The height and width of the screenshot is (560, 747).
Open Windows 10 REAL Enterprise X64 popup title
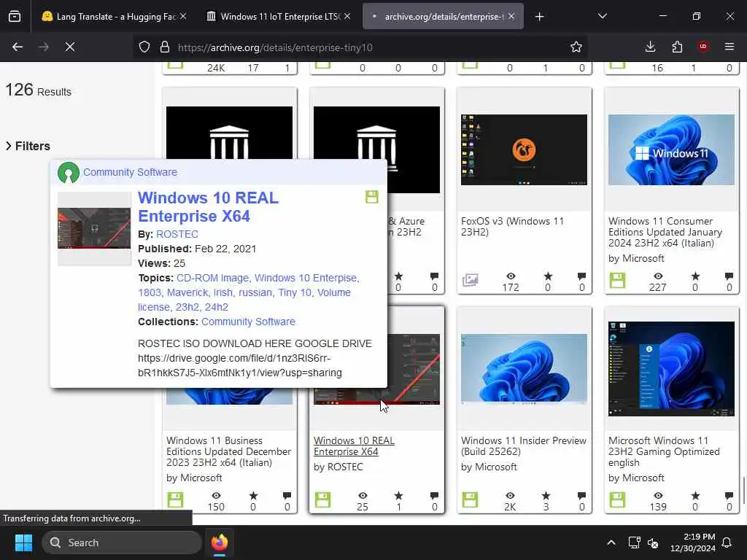point(208,206)
